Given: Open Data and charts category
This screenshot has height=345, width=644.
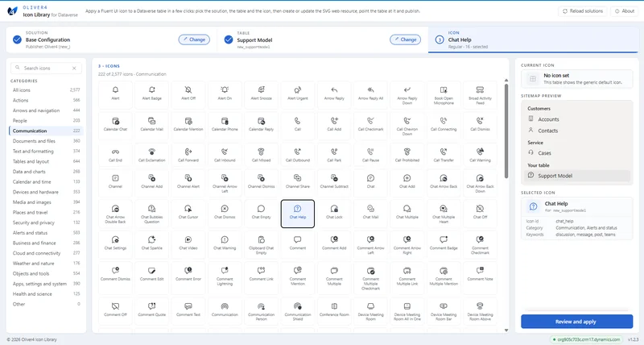Looking at the screenshot, I should point(47,172).
